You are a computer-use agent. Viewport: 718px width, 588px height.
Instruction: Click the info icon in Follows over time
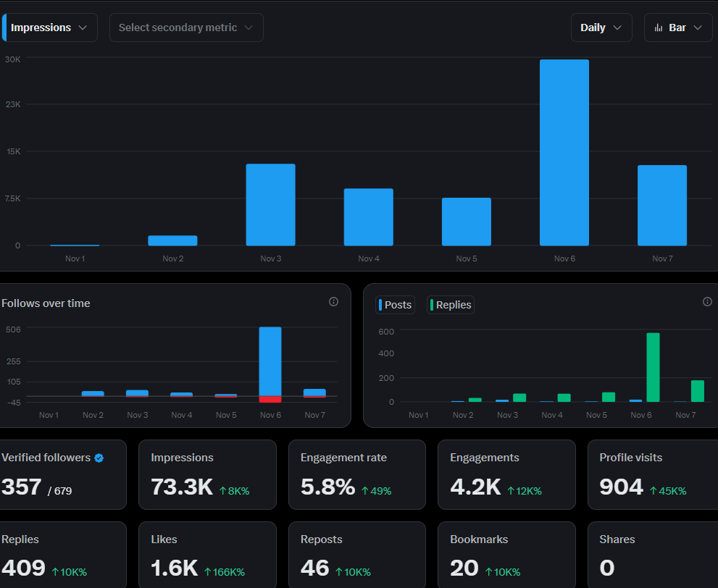[x=333, y=301]
